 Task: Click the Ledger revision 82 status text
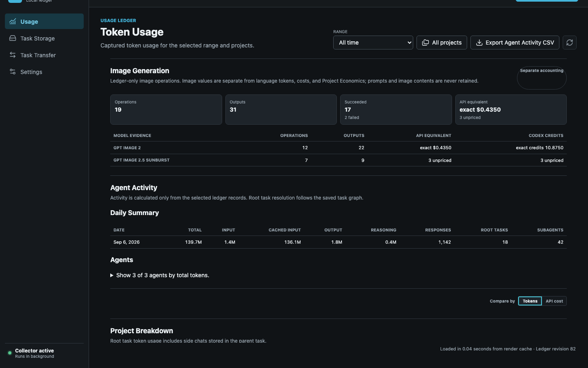[x=556, y=349]
